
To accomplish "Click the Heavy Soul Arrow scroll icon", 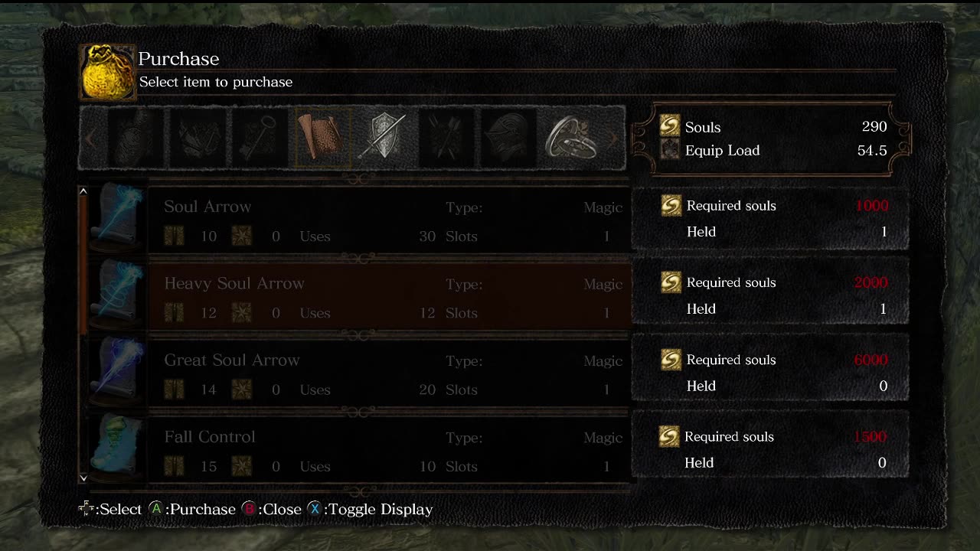I will pos(118,295).
